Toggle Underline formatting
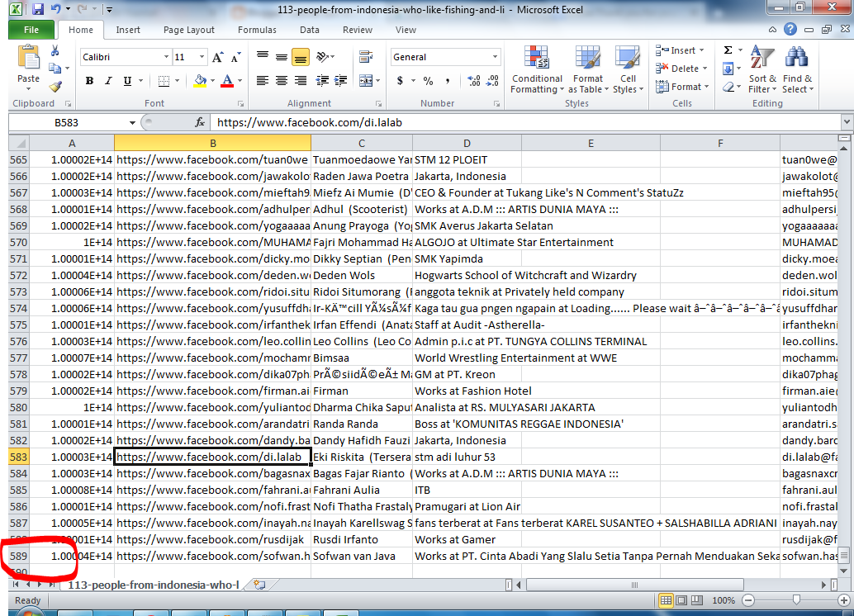Image resolution: width=854 pixels, height=616 pixels. click(x=127, y=81)
